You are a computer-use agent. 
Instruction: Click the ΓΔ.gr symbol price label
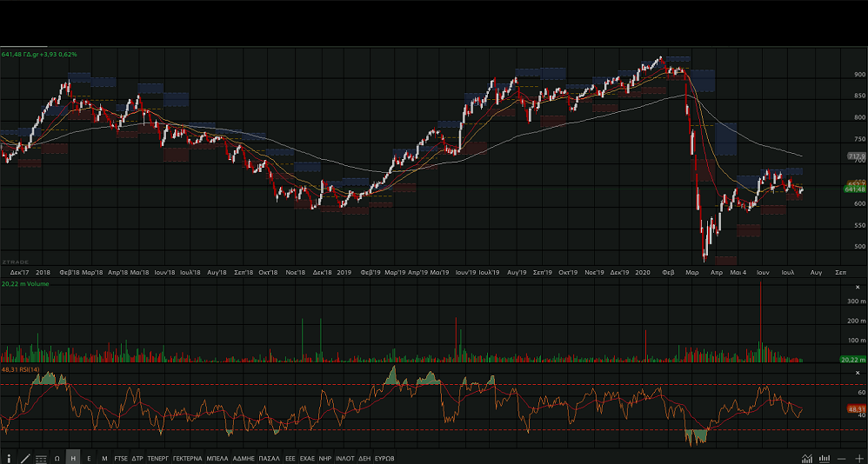pyautogui.click(x=39, y=55)
